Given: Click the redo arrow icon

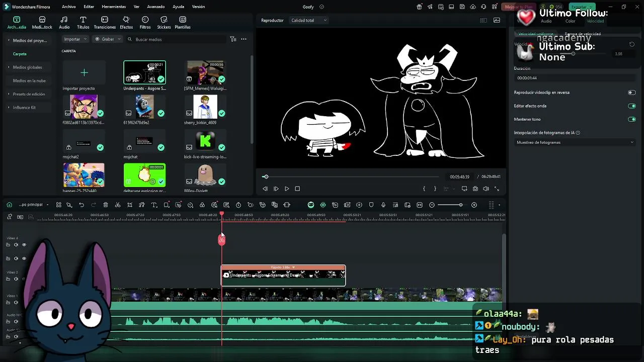Looking at the screenshot, I should (x=94, y=205).
